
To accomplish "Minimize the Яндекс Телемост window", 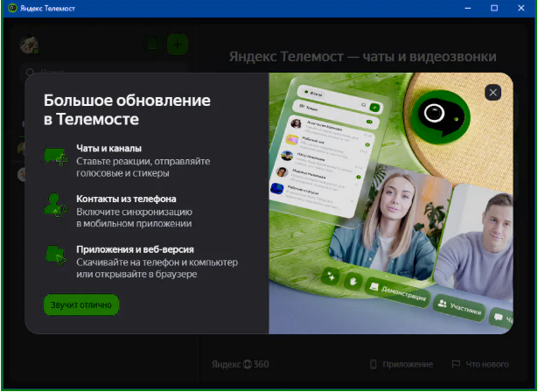I will pyautogui.click(x=468, y=8).
